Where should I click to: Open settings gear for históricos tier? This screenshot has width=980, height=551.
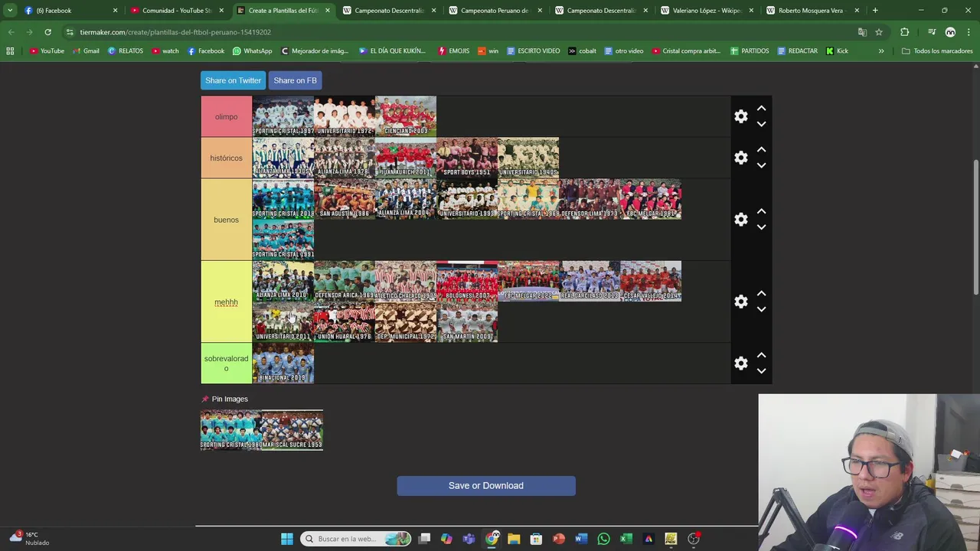tap(740, 158)
